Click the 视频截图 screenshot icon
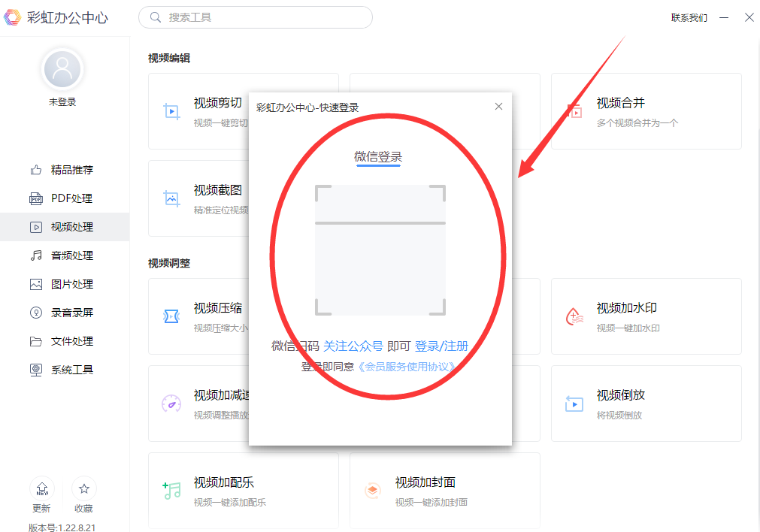Viewport: 760px width, 532px height. pos(171,198)
